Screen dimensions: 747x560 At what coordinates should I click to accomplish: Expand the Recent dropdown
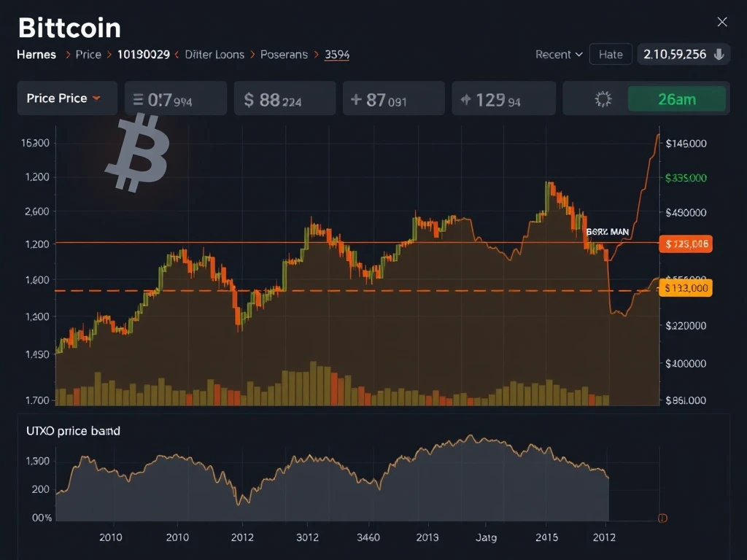point(559,55)
